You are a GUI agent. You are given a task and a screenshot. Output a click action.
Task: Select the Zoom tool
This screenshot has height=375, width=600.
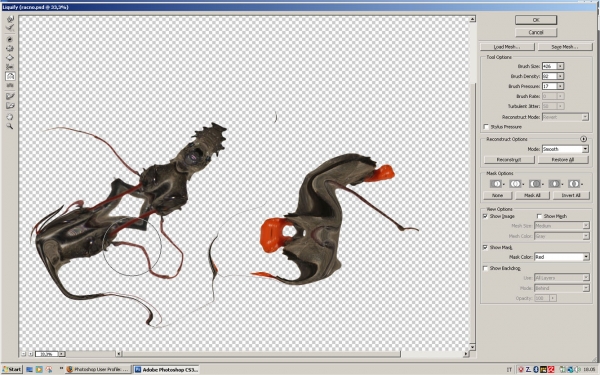(x=10, y=126)
